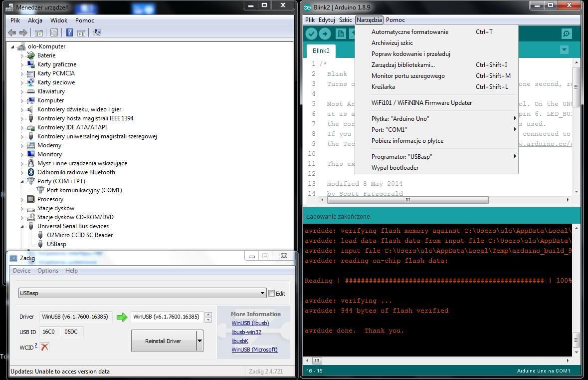Viewport: 588px width, 380px height.
Task: Expand Kontrolery IDE ATA/ATAPI node
Action: point(22,128)
